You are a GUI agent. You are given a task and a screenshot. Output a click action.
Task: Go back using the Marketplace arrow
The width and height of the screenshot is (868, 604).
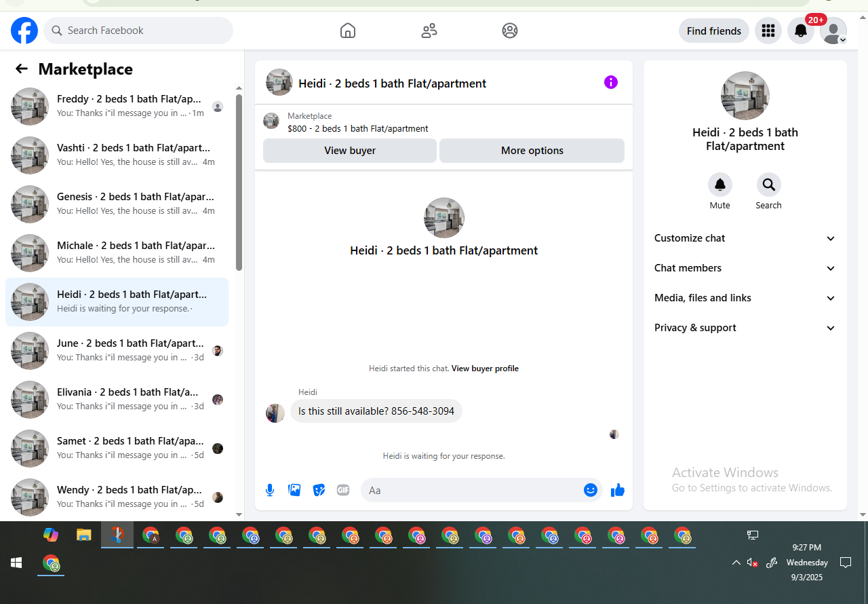tap(22, 69)
